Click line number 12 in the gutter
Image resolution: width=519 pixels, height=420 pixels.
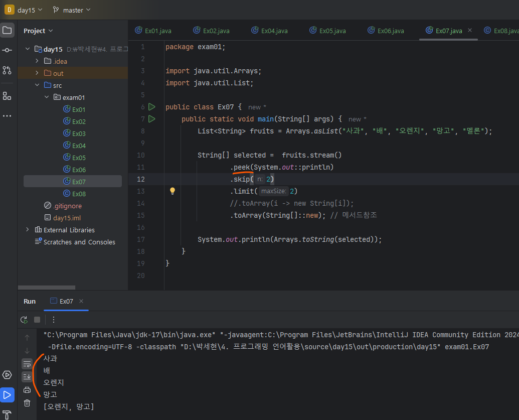pos(141,179)
